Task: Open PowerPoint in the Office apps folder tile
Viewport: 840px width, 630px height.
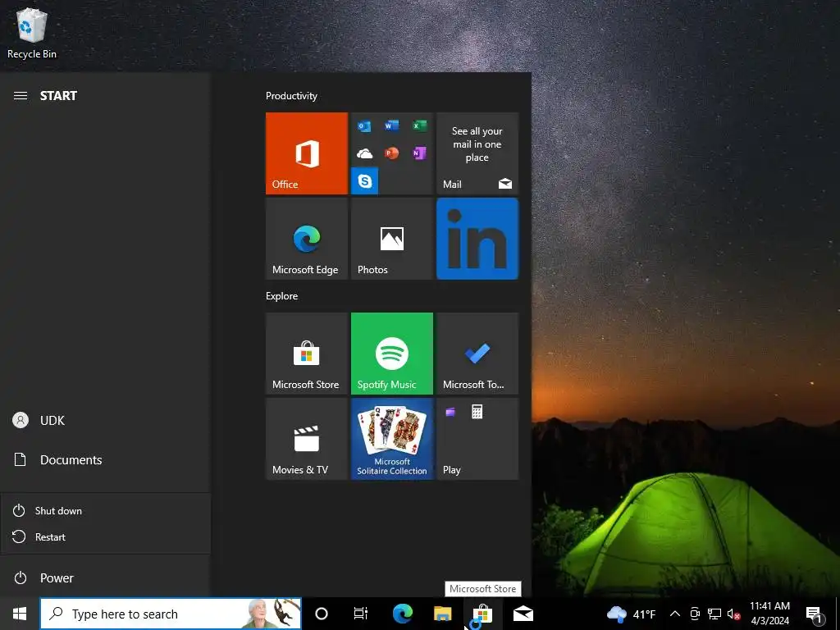Action: 391,153
